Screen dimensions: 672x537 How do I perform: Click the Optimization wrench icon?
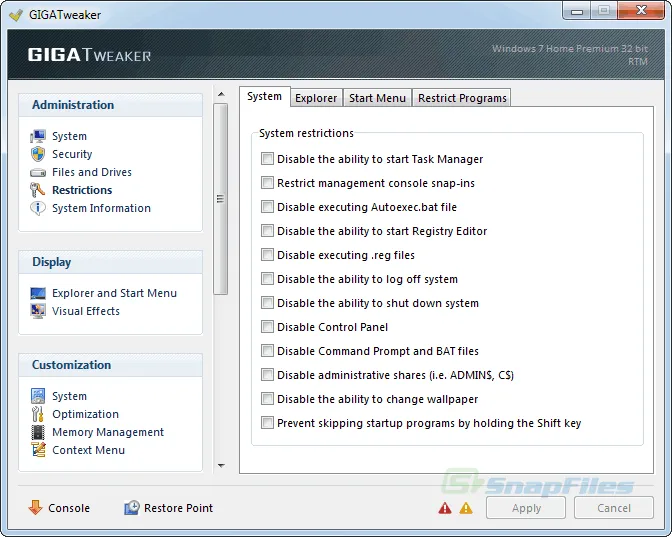(x=38, y=414)
